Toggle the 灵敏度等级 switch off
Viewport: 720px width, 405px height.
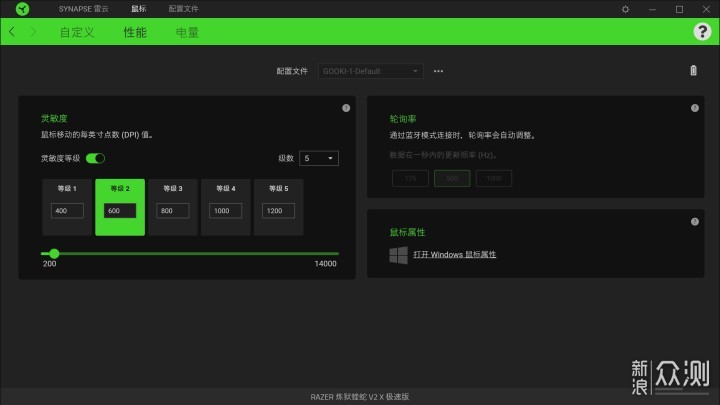click(x=96, y=158)
